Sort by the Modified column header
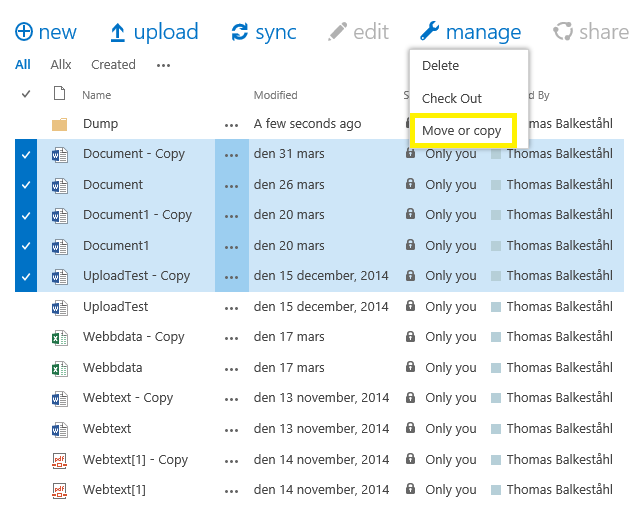642x514 pixels. [x=275, y=95]
